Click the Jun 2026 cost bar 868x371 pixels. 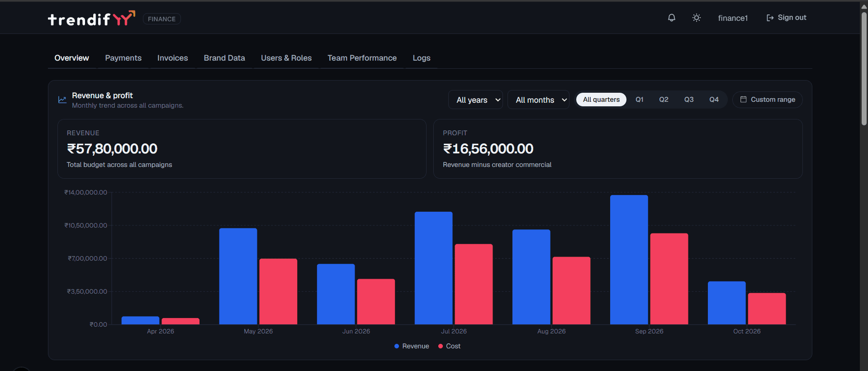coord(376,301)
